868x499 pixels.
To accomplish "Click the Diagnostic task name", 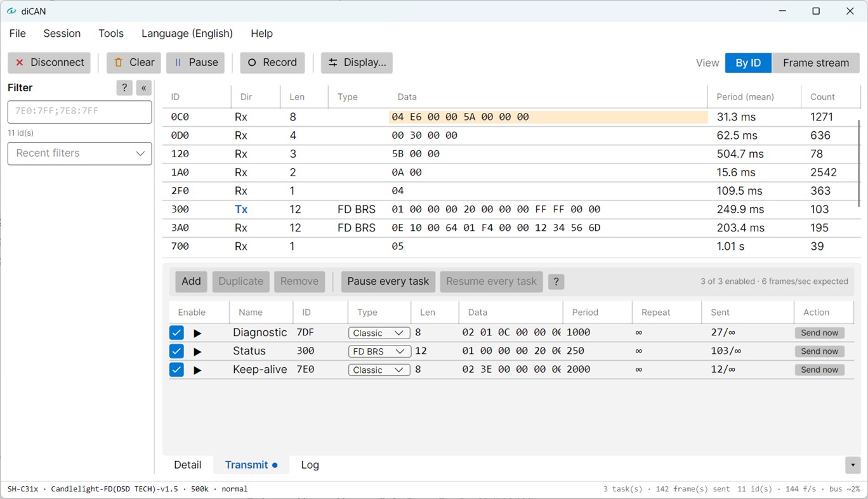I will coord(260,333).
